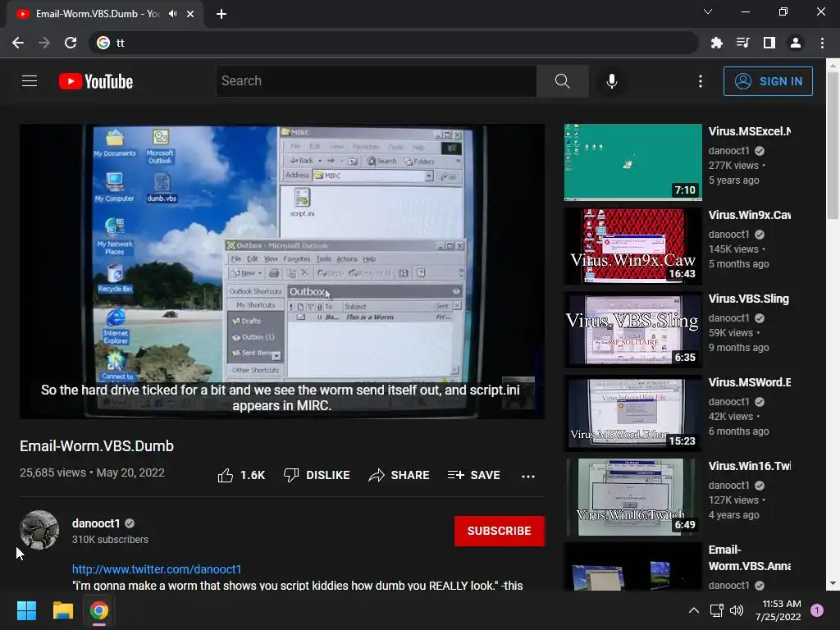Show hidden system tray icons

[x=694, y=610]
